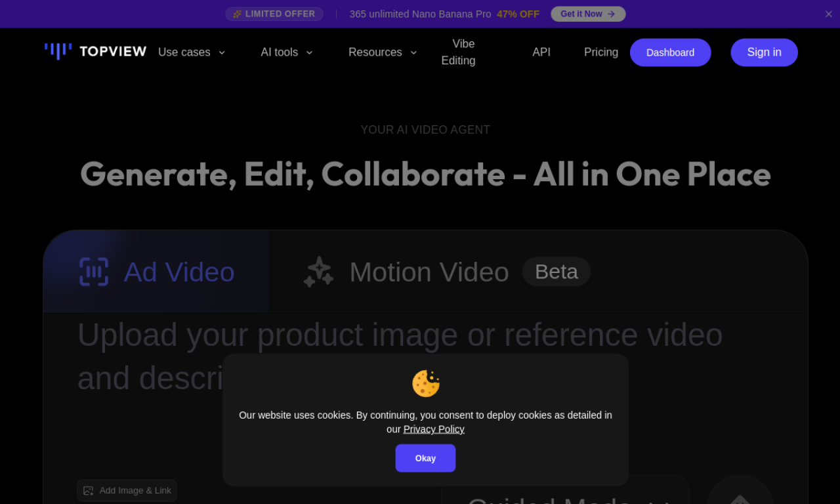This screenshot has height=504, width=840.
Task: Dismiss the promotional banner with the X
Action: click(x=828, y=13)
